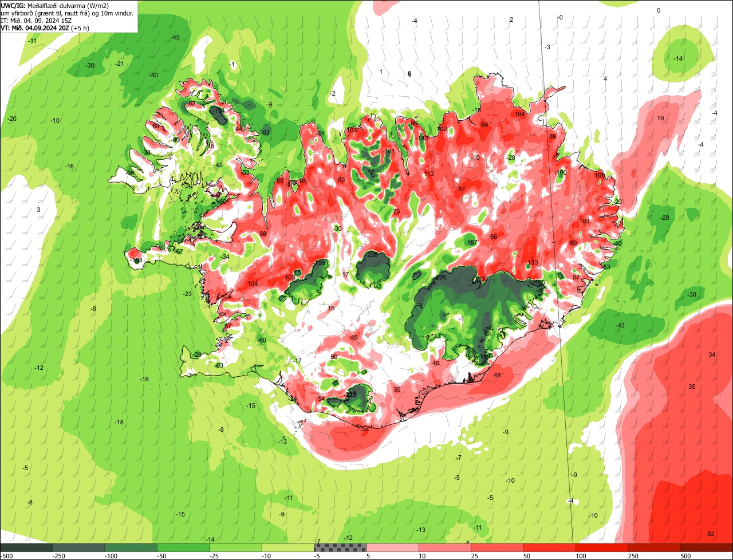Image resolution: width=733 pixels, height=560 pixels.
Task: Click the legend swatch between -100 and -50
Action: click(131, 547)
